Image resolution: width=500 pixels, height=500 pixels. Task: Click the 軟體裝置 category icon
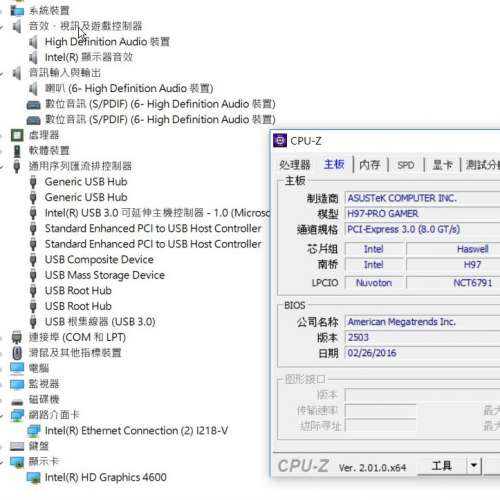(x=17, y=151)
